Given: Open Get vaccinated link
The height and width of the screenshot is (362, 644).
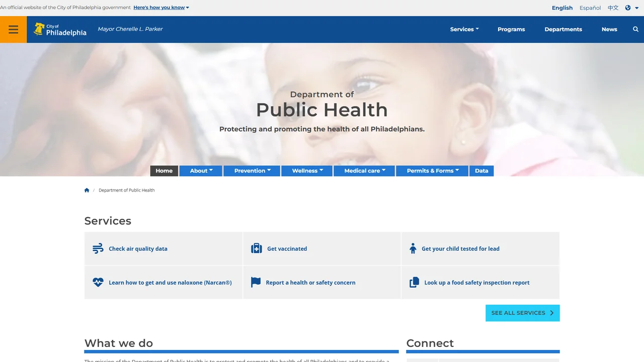Looking at the screenshot, I should point(287,248).
